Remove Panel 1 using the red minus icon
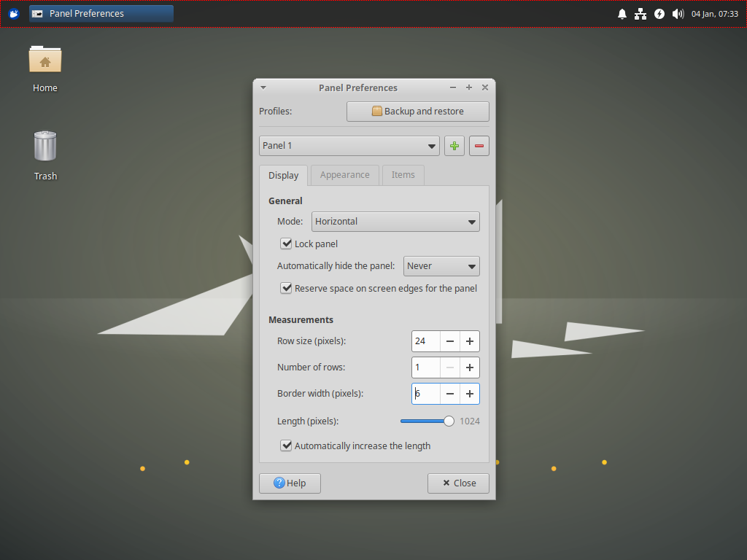Viewport: 747px width, 560px height. tap(479, 145)
